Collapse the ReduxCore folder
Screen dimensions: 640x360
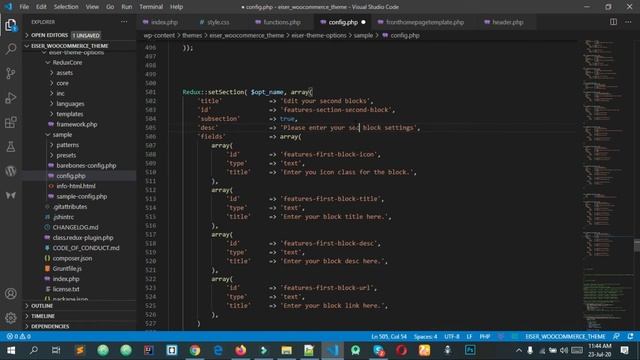67,62
